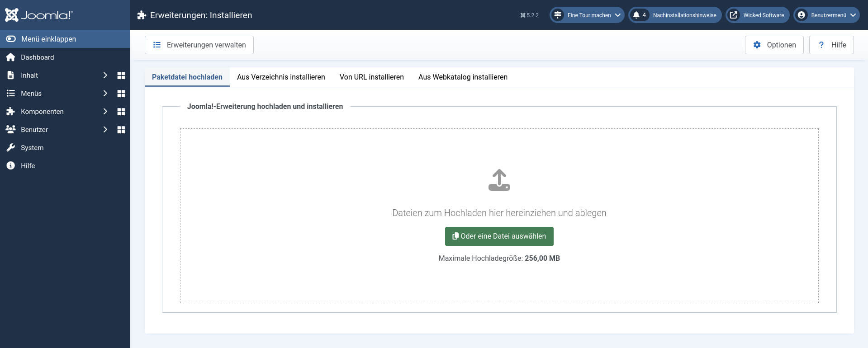868x348 pixels.
Task: Click the text 'Dateien zum Hochladen hier hereinziehen und ablegen'
Action: (x=499, y=213)
